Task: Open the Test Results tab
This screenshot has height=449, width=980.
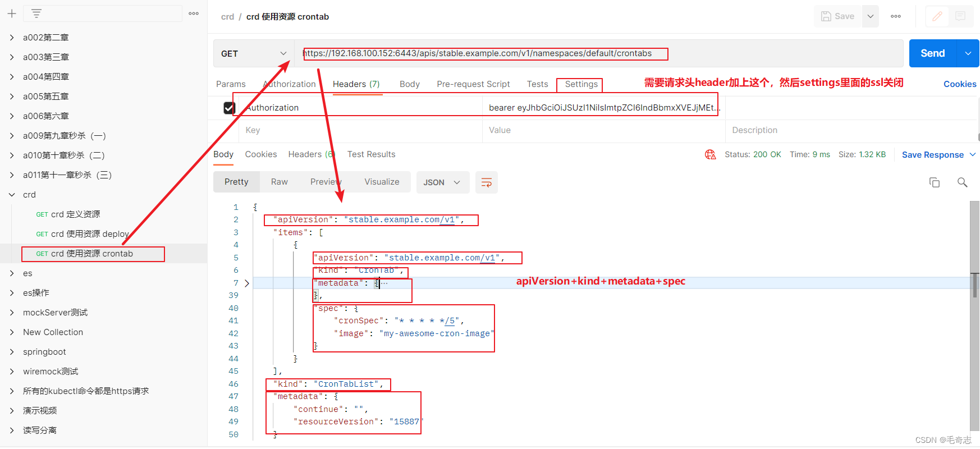Action: (371, 154)
